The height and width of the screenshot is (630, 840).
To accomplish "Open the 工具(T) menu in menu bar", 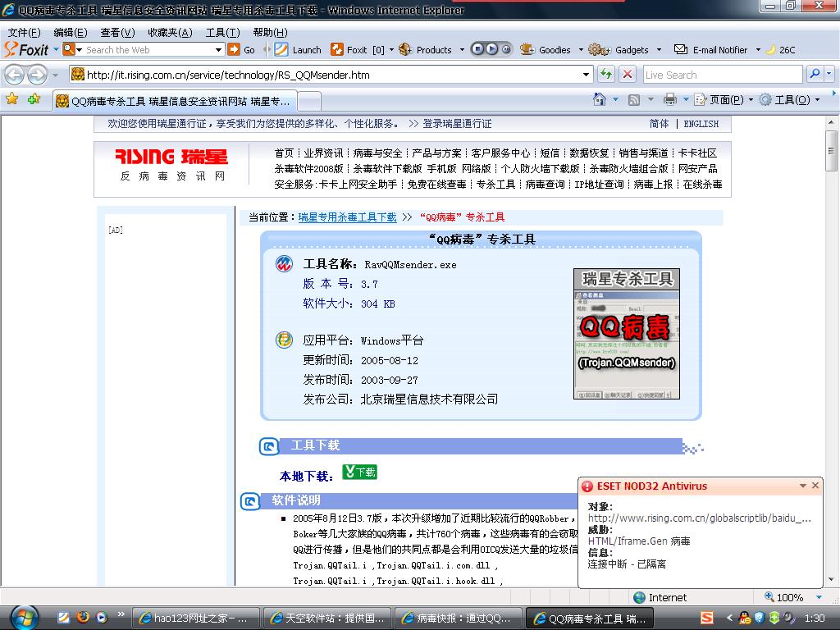I will click(222, 33).
